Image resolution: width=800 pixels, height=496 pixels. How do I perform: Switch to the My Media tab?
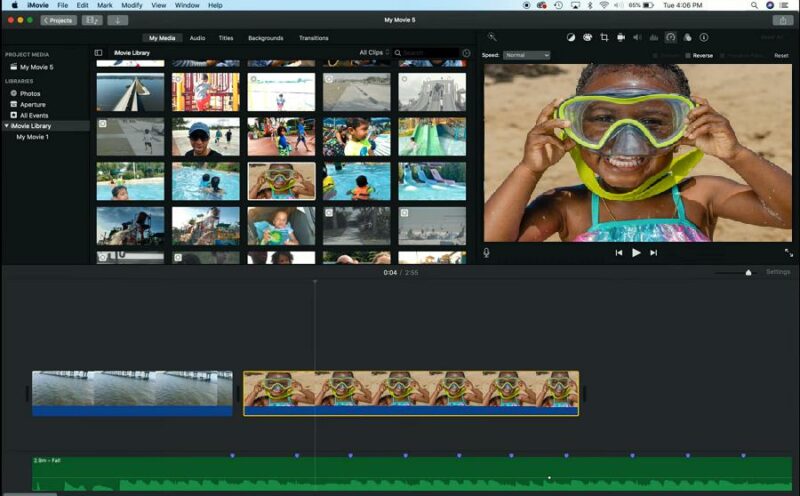[x=162, y=38]
